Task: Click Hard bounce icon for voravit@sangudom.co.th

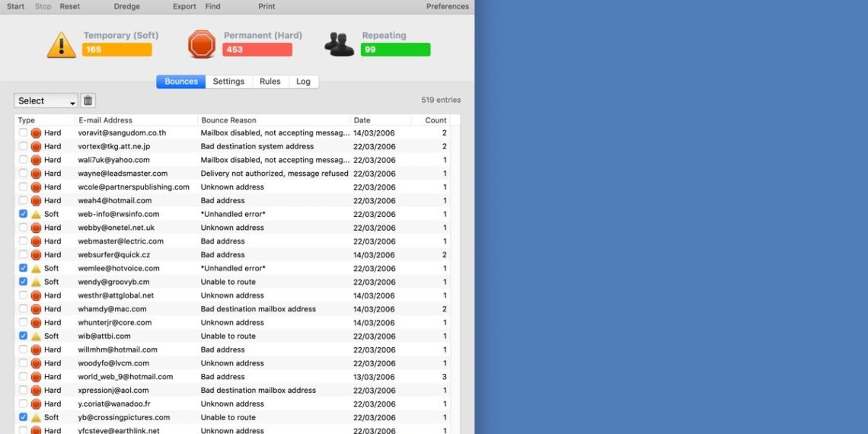Action: pyautogui.click(x=36, y=133)
